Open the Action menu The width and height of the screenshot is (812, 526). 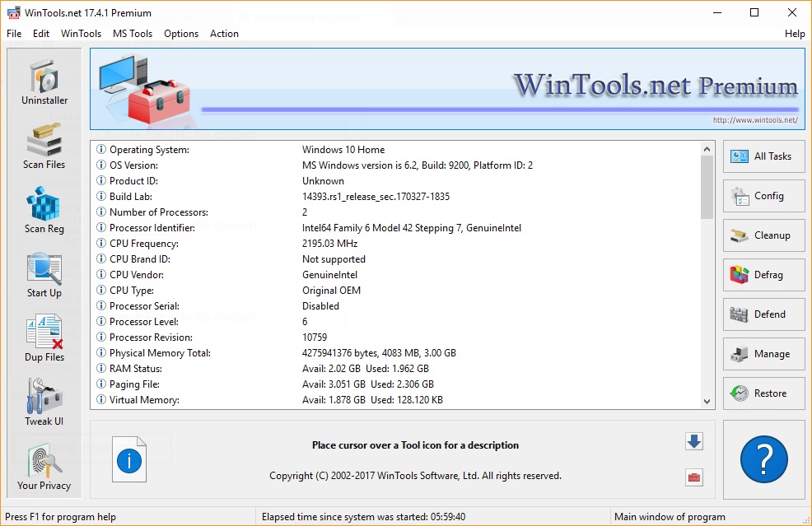click(x=224, y=34)
